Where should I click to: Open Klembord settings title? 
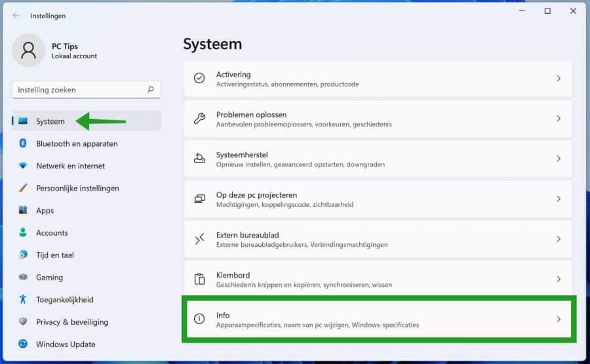pos(233,275)
